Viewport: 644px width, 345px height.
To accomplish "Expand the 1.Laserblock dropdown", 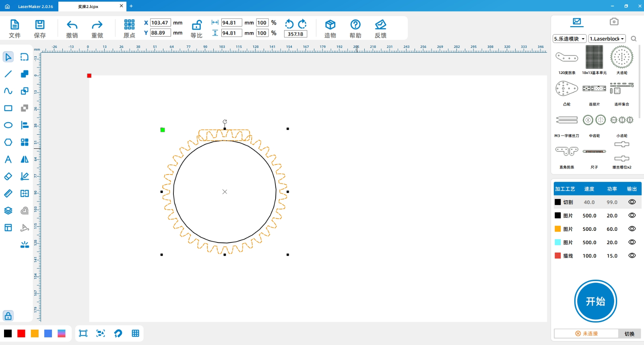I will coord(607,39).
